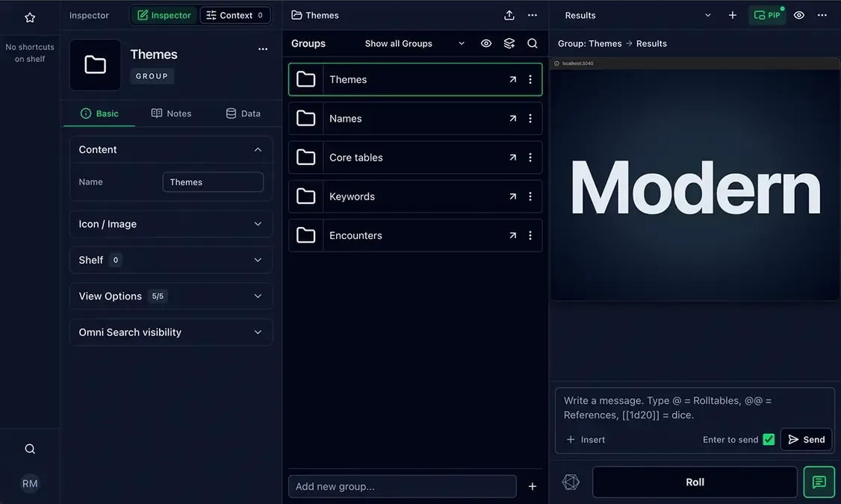Open the Keywords group arrow icon

tap(513, 197)
